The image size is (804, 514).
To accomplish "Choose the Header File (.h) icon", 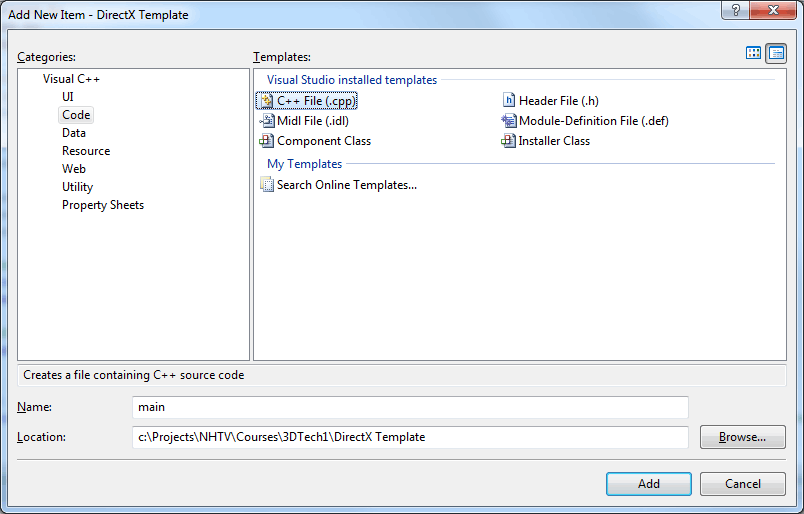I will click(x=509, y=100).
